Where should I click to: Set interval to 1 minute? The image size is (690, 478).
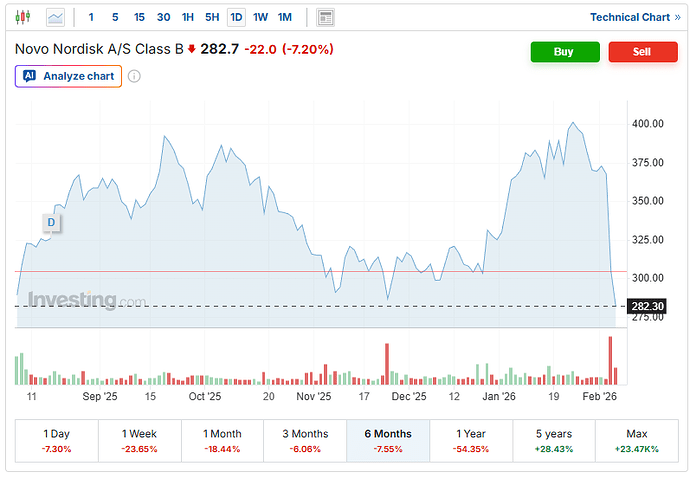[x=92, y=17]
